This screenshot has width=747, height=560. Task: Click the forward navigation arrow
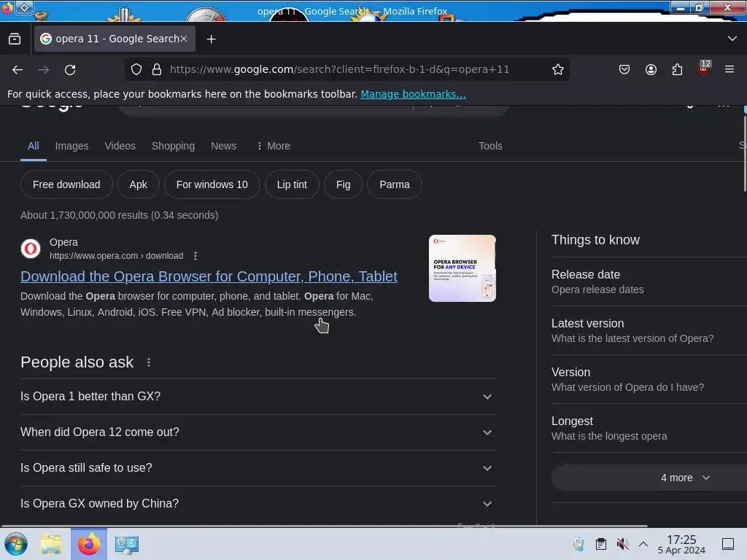(44, 70)
